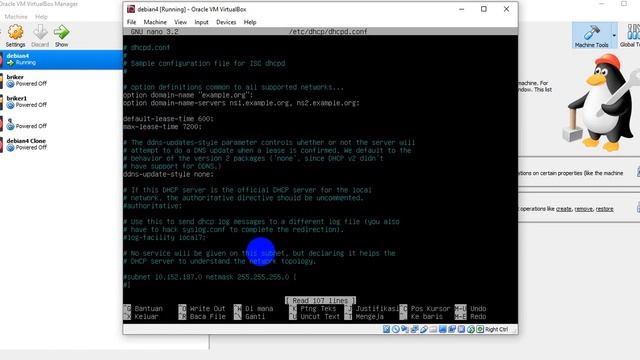Click nano 'Ptng Teks' shortcut label
Image resolution: width=640 pixels, height=360 pixels.
click(318, 309)
